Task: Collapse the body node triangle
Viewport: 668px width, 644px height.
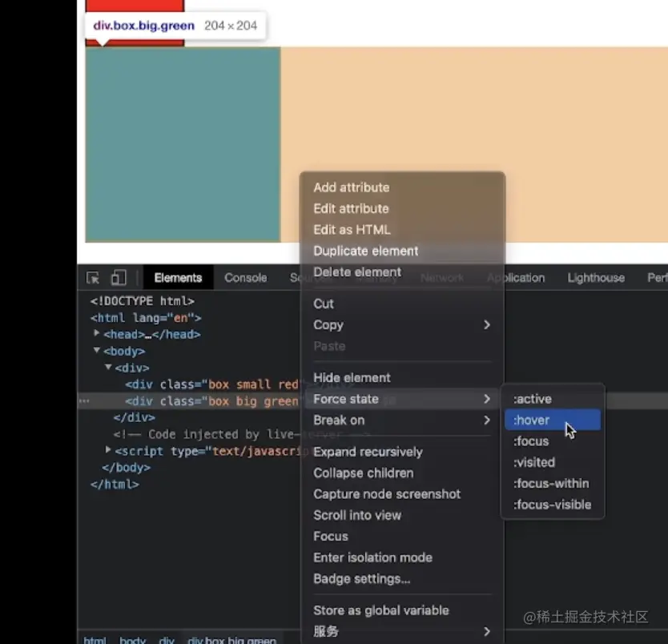Action: [97, 350]
